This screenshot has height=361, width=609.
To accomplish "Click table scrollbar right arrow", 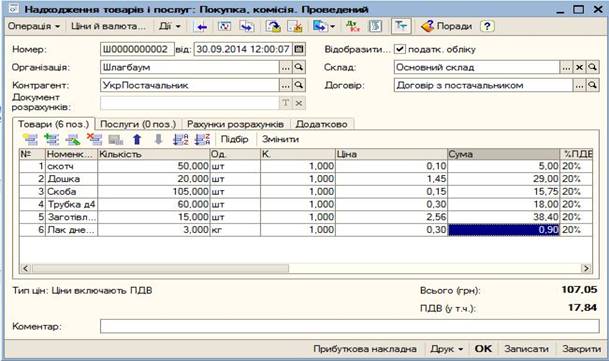I will [x=586, y=268].
